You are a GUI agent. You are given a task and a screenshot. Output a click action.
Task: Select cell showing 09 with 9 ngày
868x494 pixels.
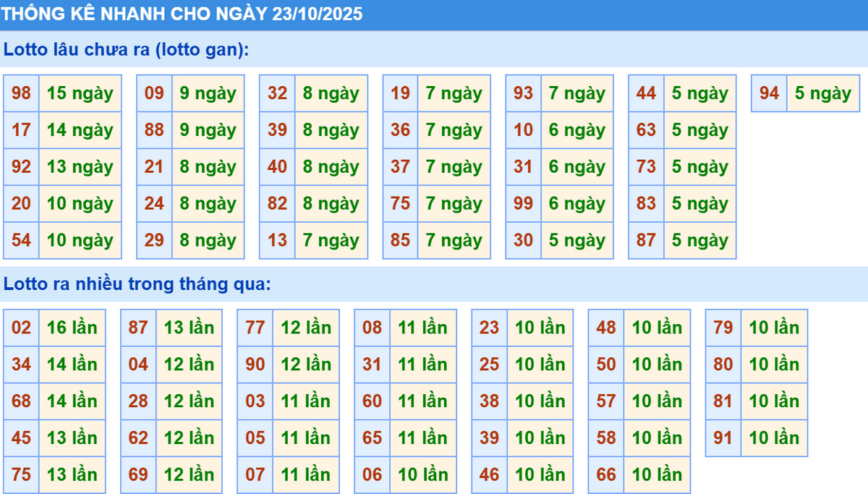[x=153, y=93]
